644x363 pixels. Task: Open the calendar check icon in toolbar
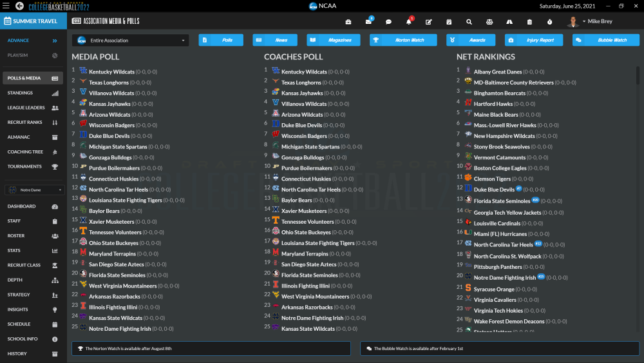449,22
